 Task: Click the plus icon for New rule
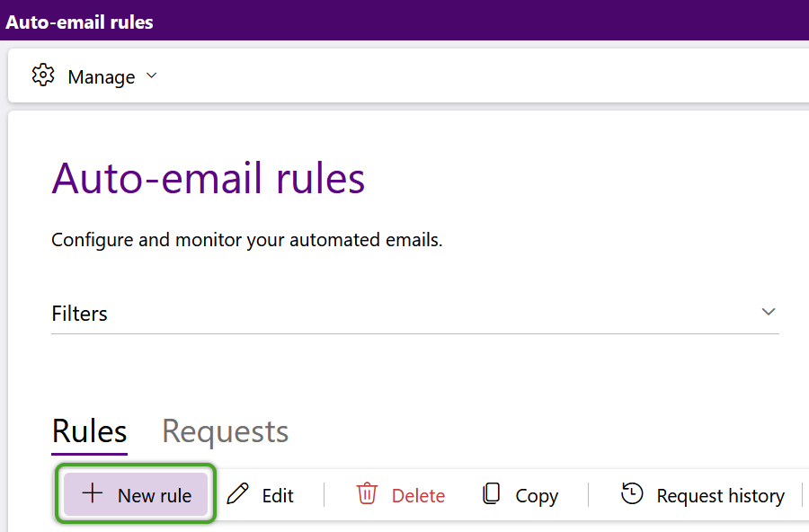pyautogui.click(x=93, y=493)
